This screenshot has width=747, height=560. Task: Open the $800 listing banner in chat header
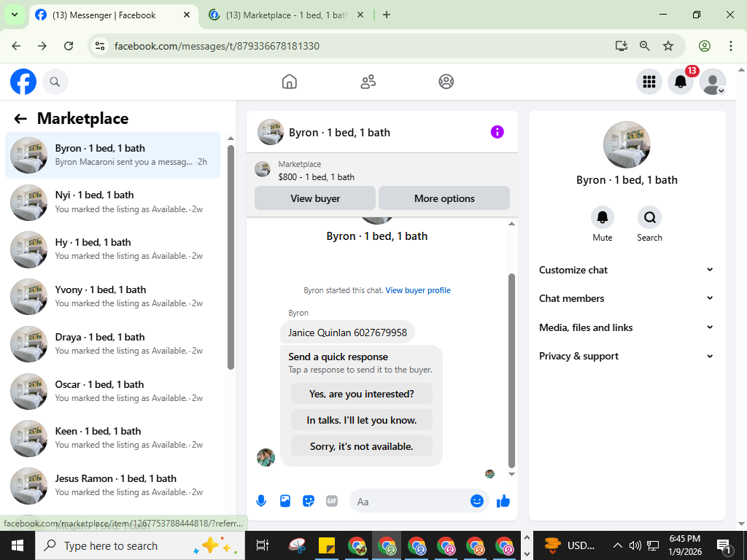click(x=382, y=171)
